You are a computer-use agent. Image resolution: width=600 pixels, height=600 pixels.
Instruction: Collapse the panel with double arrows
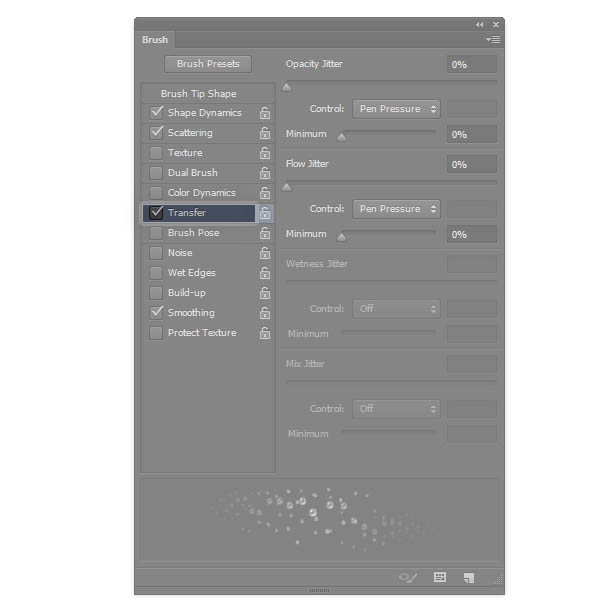tap(479, 24)
